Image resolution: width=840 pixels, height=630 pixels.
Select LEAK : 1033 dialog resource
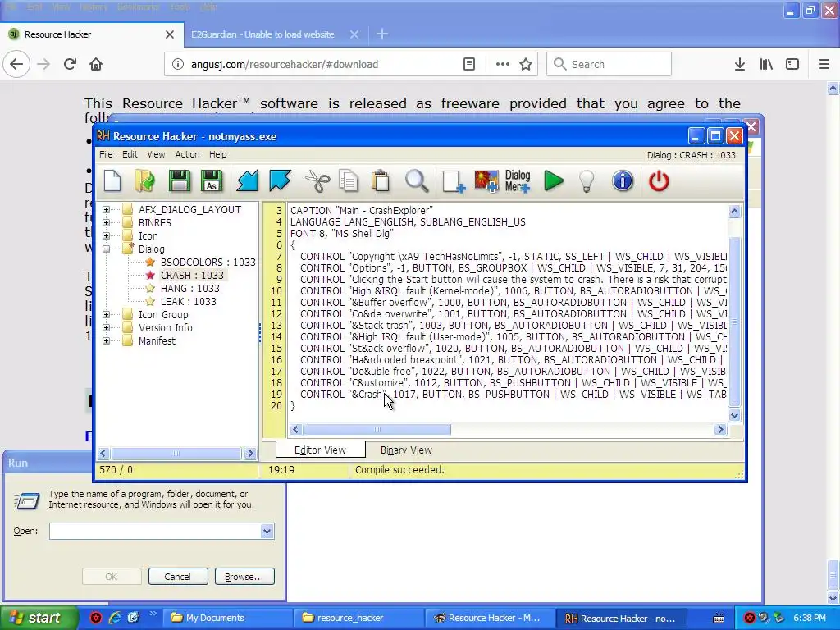coord(189,302)
